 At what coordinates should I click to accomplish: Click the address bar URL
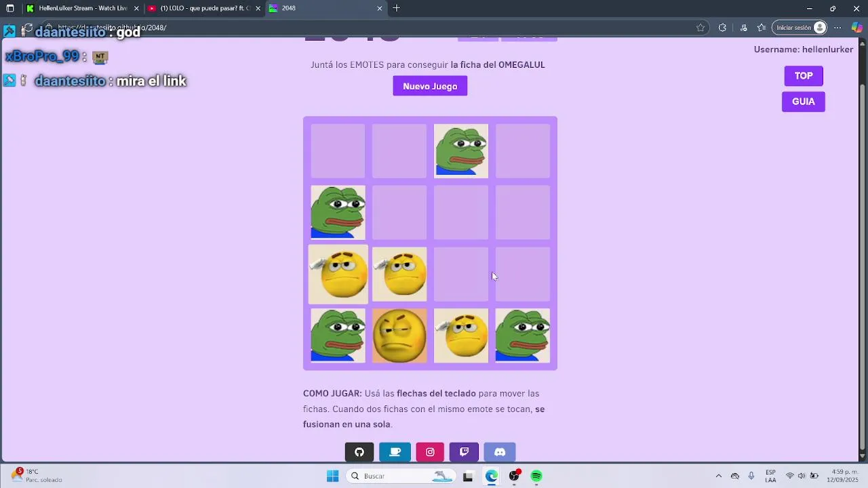pos(112,28)
